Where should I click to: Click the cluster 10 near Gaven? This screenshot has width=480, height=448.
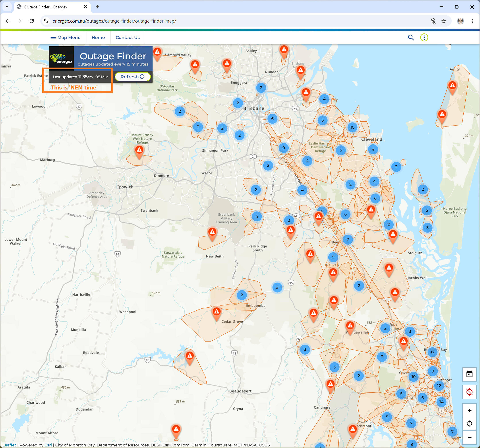tap(413, 376)
